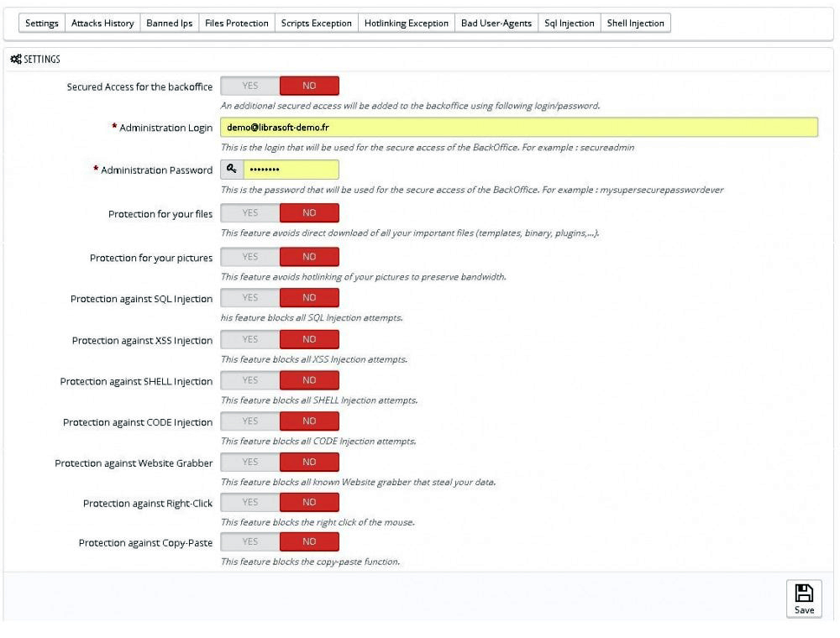Switch to the Sql Injection tab
840x638 pixels.
pyautogui.click(x=569, y=23)
